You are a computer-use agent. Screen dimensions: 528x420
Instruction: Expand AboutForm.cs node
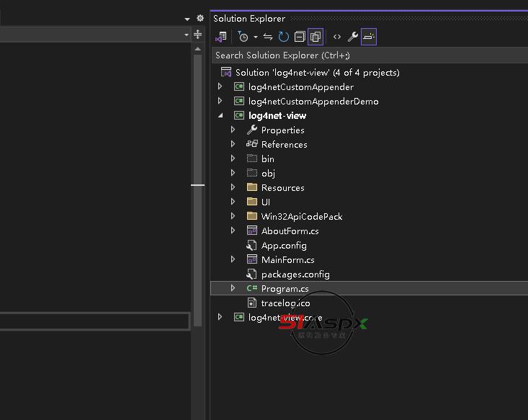tap(233, 231)
